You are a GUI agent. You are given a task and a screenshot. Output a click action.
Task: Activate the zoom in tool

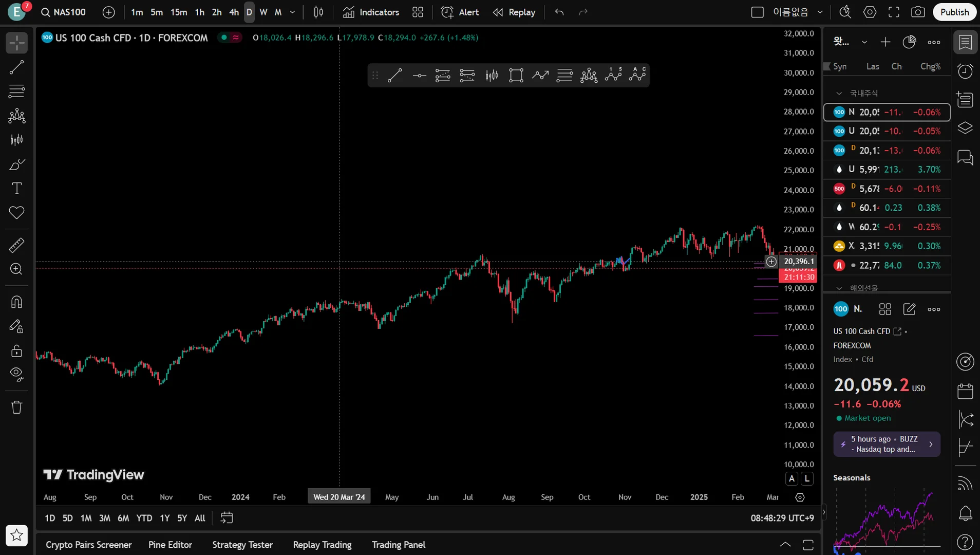pyautogui.click(x=16, y=269)
